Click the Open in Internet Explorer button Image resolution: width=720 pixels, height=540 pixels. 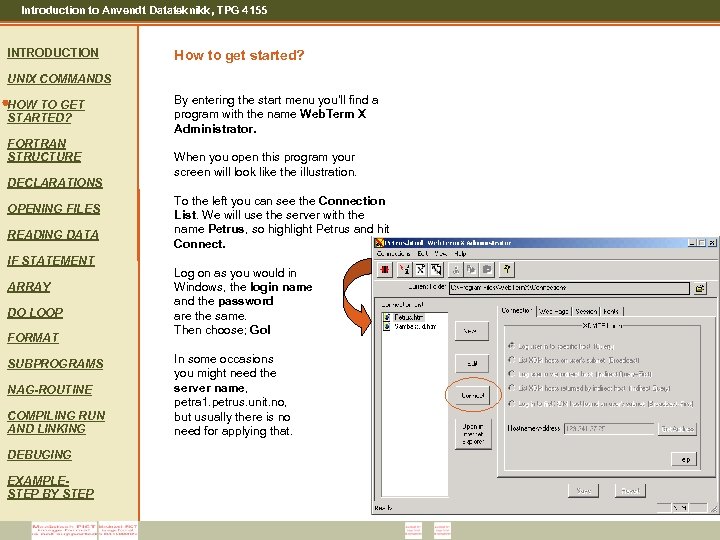473,434
